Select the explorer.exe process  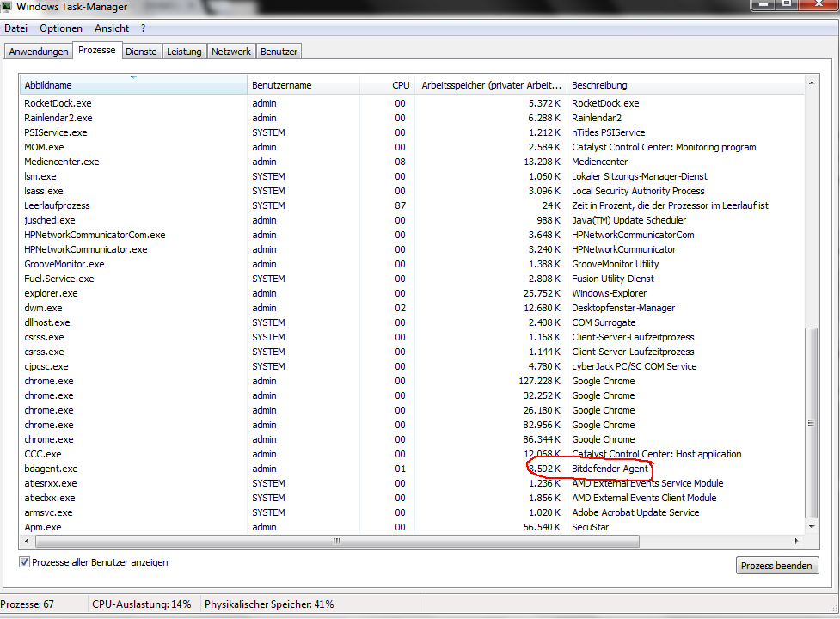click(x=412, y=293)
